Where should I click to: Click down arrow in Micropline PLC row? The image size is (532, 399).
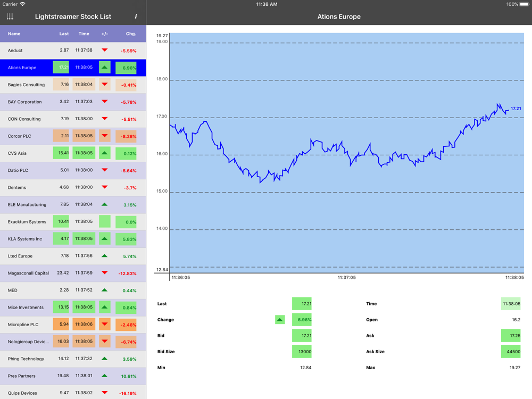tap(105, 325)
